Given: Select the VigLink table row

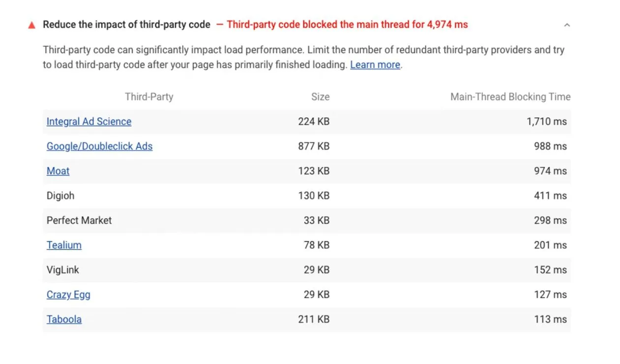Looking at the screenshot, I should coord(307,270).
